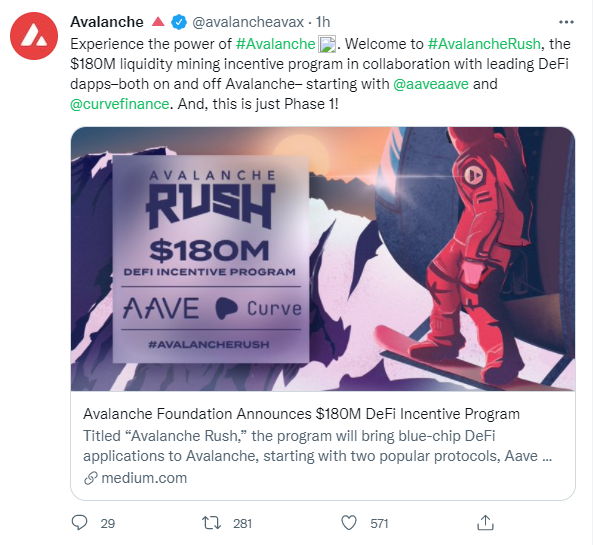Open the #Avalanche hashtag link
The width and height of the screenshot is (593, 545).
point(275,44)
